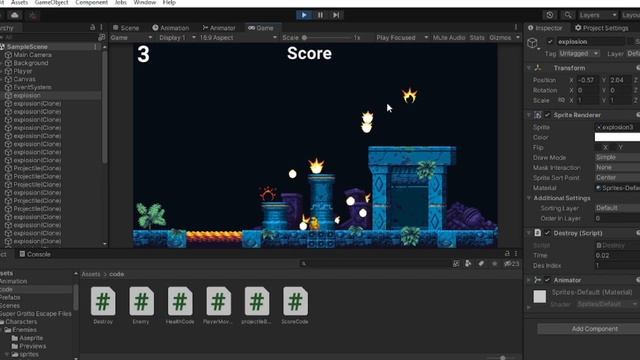This screenshot has width=640, height=360.
Task: Toggle the Sprite Renderer enabled checkbox
Action: tap(547, 115)
